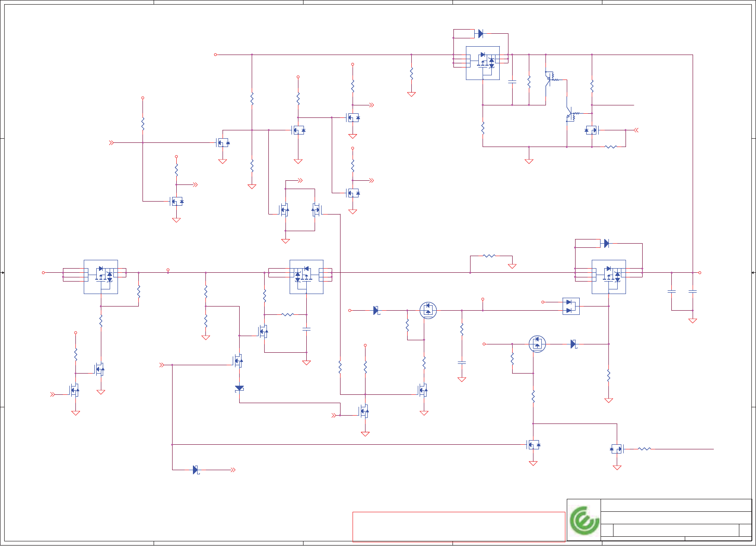Click the upper pre-biased bipolar transistor
Image resolution: width=756 pixels, height=546 pixels.
[551, 79]
